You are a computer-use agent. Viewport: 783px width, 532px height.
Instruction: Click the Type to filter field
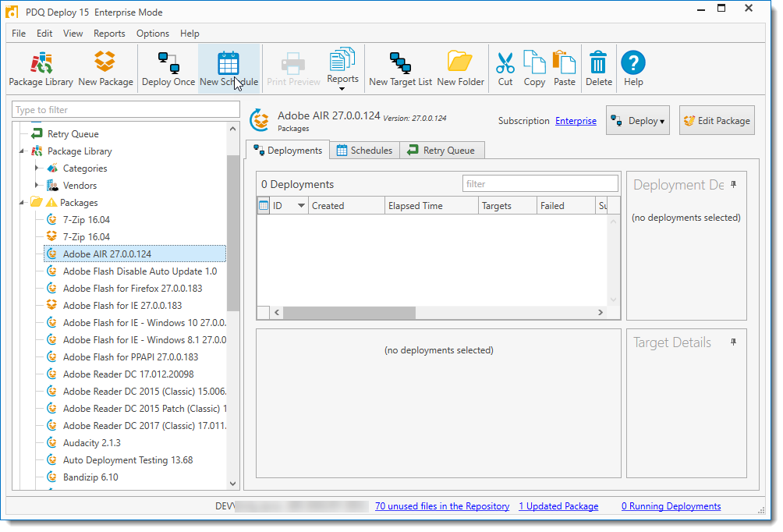(126, 109)
